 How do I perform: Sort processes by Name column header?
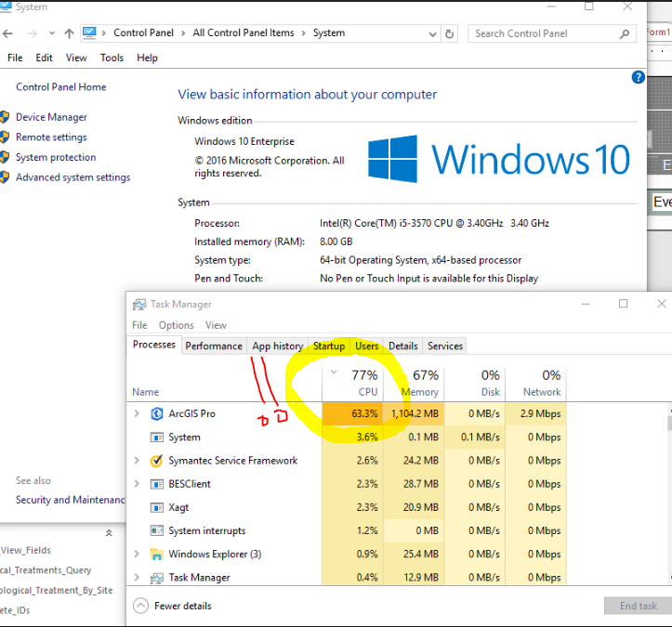click(145, 392)
